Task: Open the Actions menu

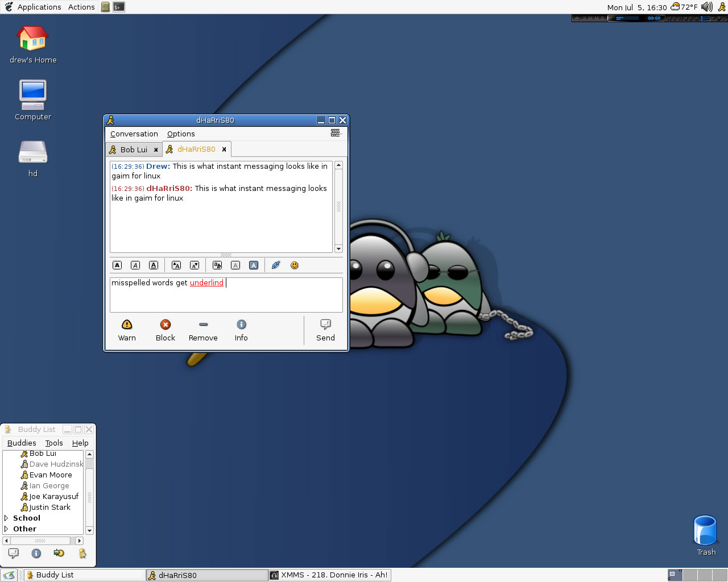Action: pos(81,7)
